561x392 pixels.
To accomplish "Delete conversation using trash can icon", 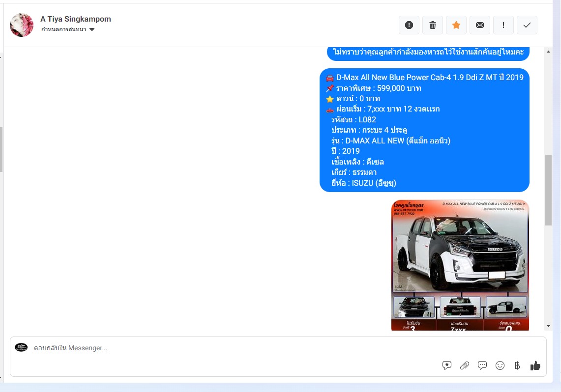I will click(433, 25).
